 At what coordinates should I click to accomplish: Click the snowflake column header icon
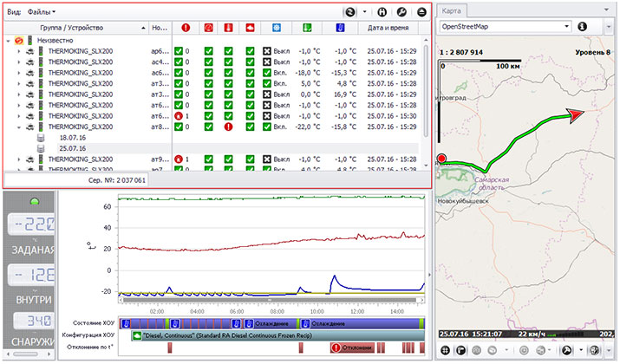277,29
